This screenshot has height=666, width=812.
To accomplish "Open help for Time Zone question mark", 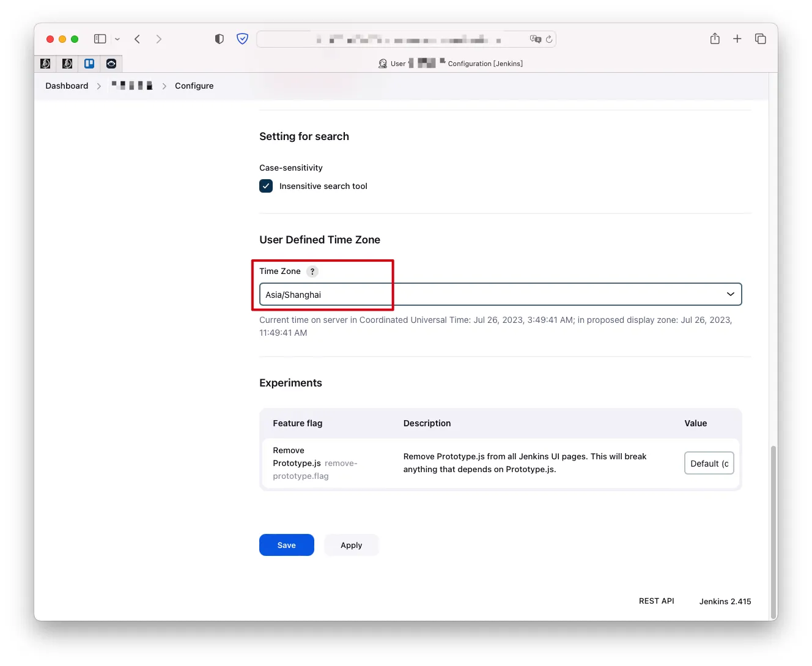I will (312, 272).
